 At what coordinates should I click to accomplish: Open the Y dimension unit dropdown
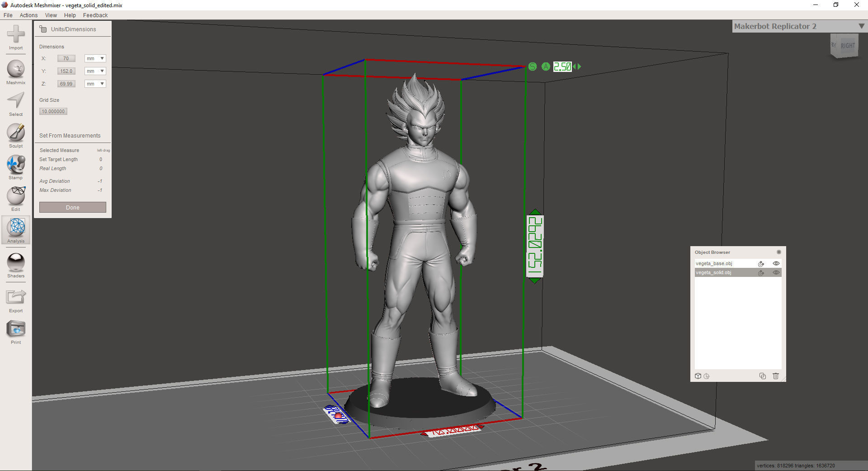coord(95,71)
